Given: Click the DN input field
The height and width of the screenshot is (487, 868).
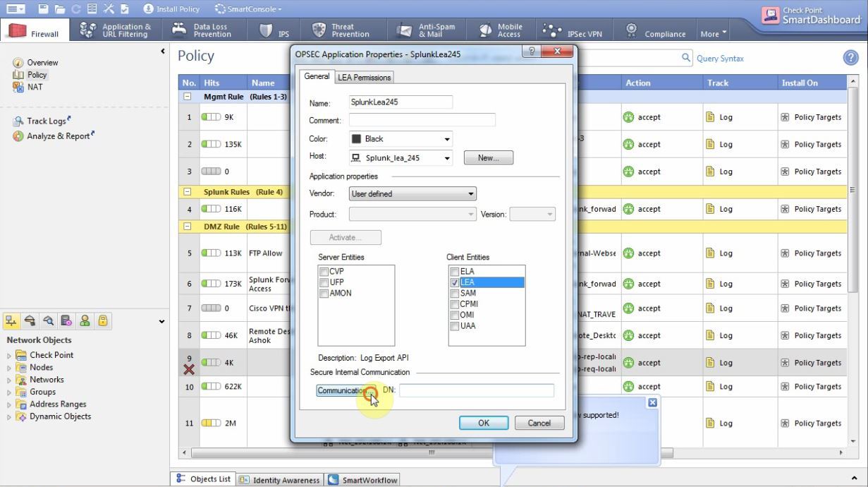Looking at the screenshot, I should 477,390.
